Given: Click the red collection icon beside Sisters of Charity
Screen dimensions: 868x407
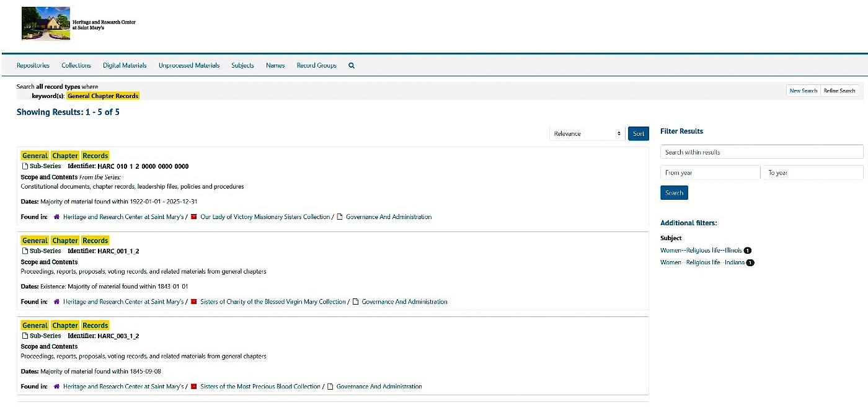Looking at the screenshot, I should pyautogui.click(x=193, y=302).
